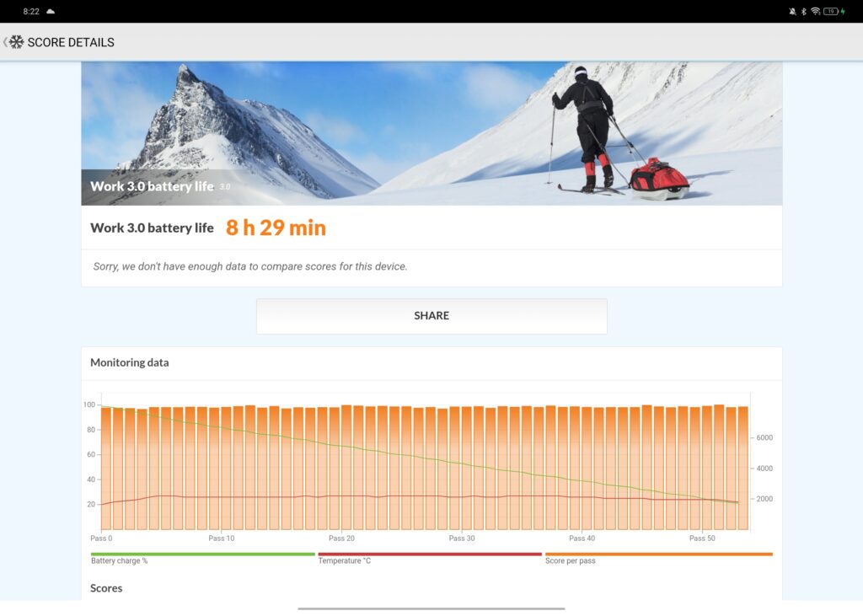The height and width of the screenshot is (616, 863).
Task: Tap the cloud icon in status bar
Action: (x=51, y=12)
